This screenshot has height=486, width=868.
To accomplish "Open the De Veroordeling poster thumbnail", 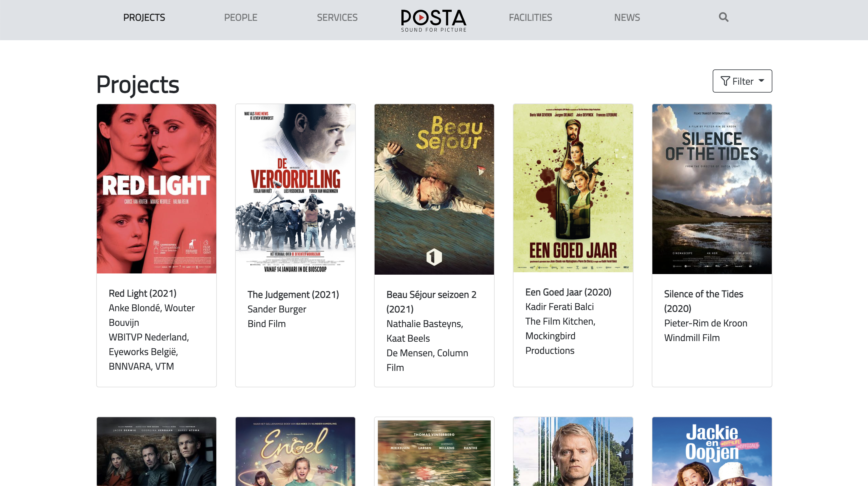I will 295,189.
